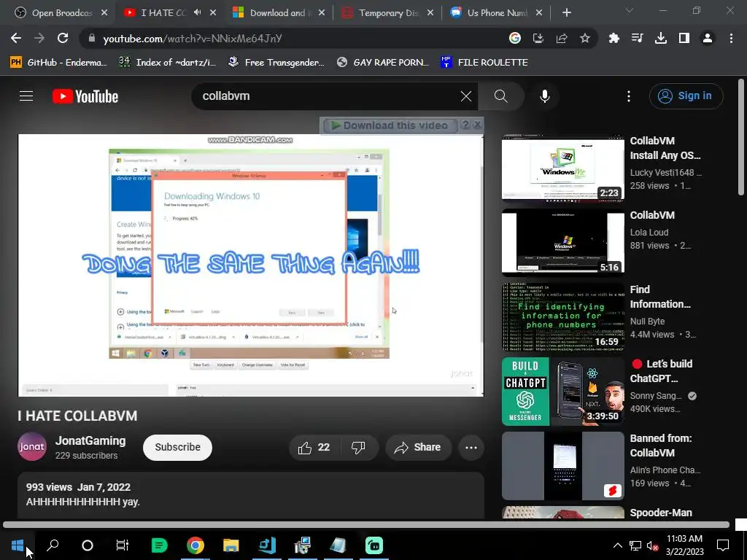747x560 pixels.
Task: Subscribe to JonatGaming
Action: [x=177, y=447]
